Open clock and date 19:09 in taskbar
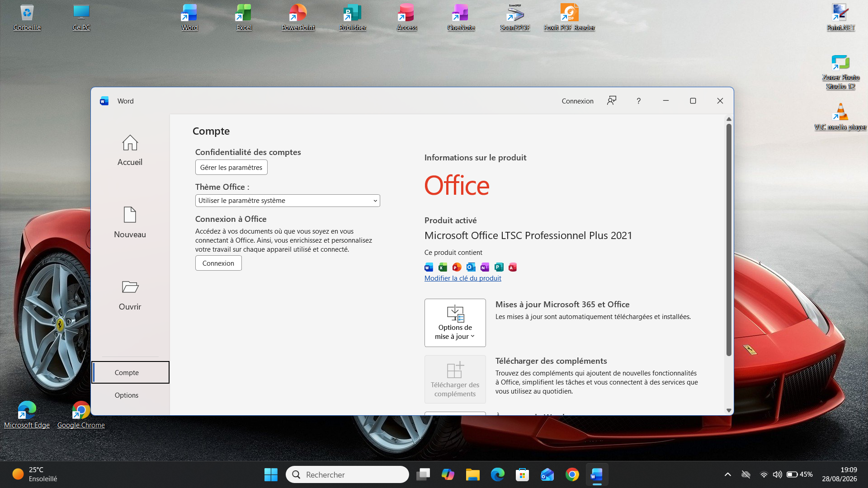 840,474
